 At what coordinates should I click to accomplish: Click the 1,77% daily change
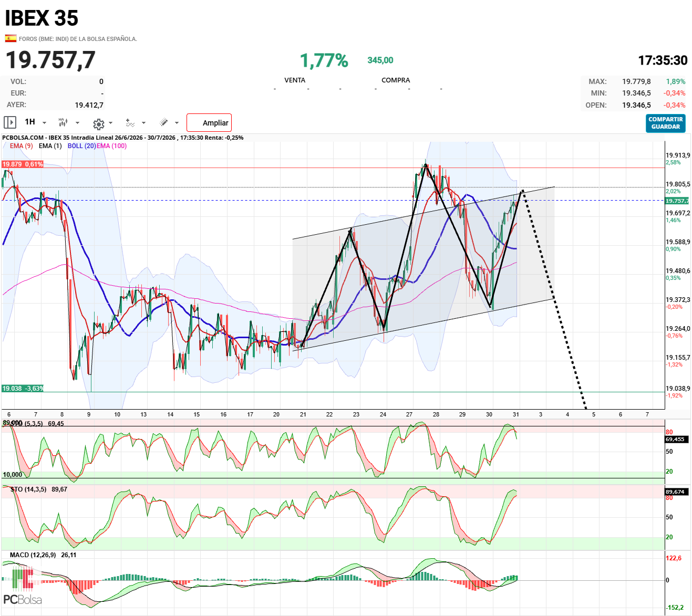tap(324, 61)
